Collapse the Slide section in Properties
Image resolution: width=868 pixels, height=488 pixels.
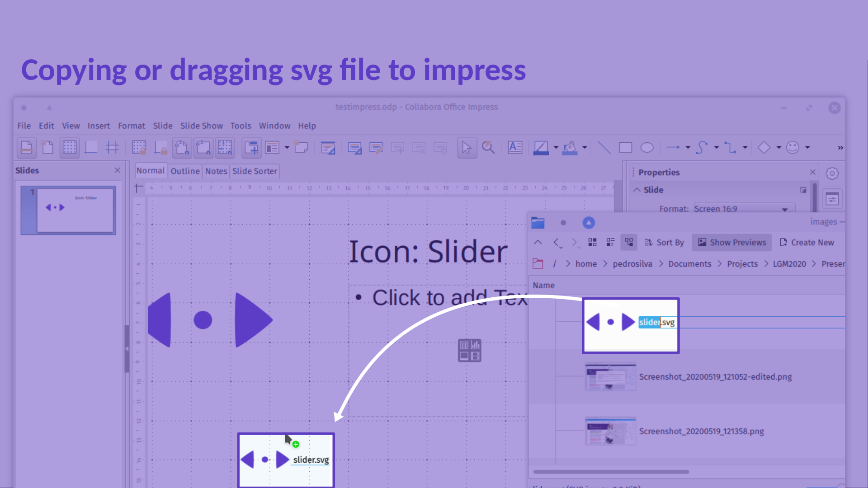(x=637, y=190)
